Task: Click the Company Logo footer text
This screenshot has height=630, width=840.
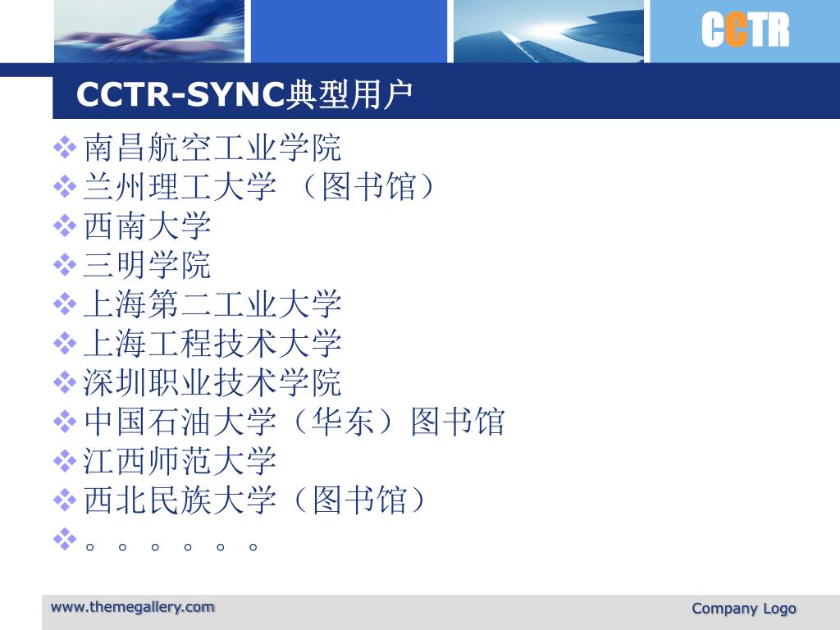Action: point(743,608)
